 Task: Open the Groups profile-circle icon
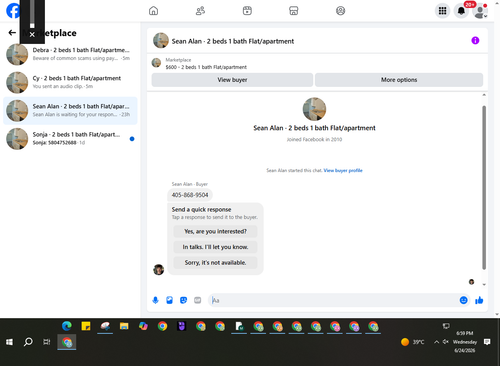pos(340,11)
